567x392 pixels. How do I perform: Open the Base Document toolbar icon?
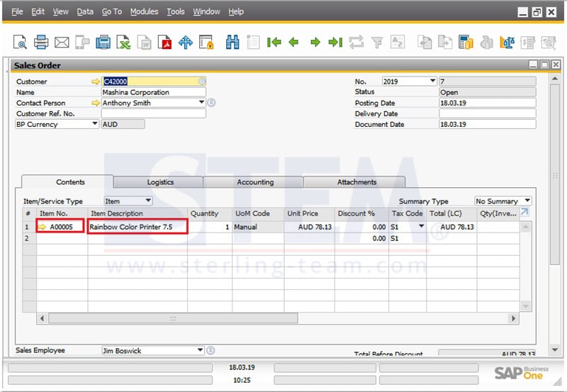pyautogui.click(x=425, y=43)
